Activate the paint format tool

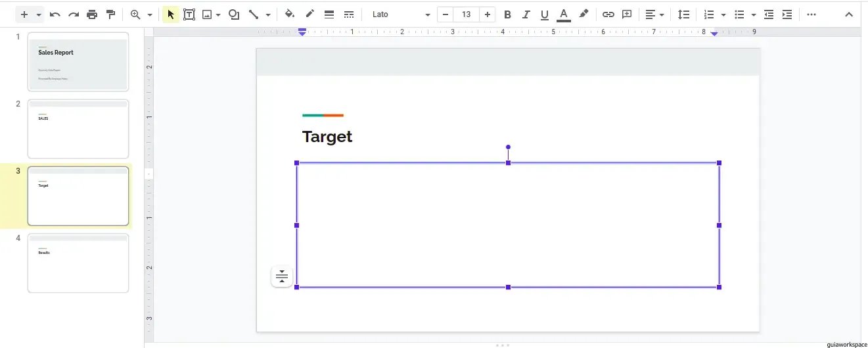pyautogui.click(x=110, y=14)
